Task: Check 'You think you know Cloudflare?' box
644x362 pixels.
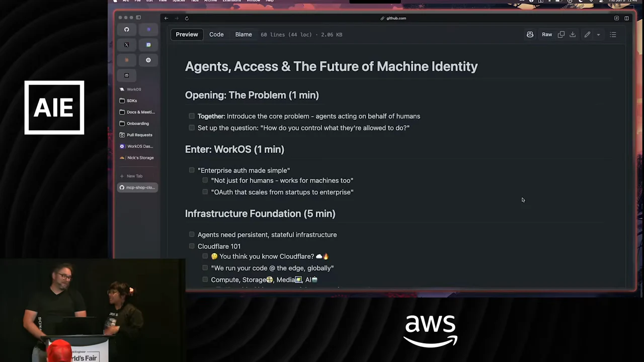Action: pos(205,256)
